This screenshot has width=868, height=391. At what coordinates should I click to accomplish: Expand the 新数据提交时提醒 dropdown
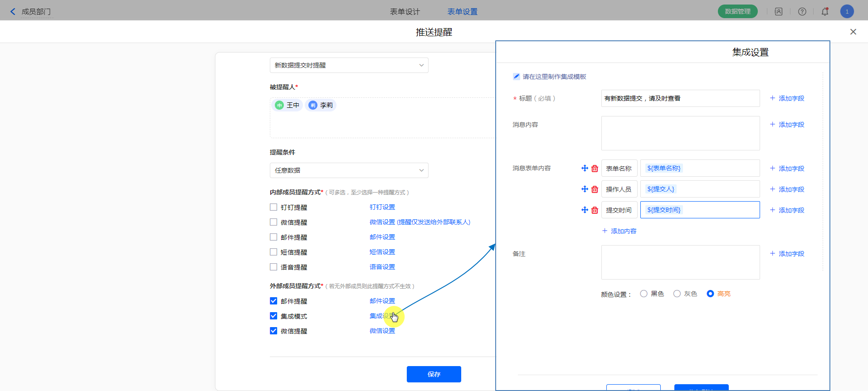[349, 65]
